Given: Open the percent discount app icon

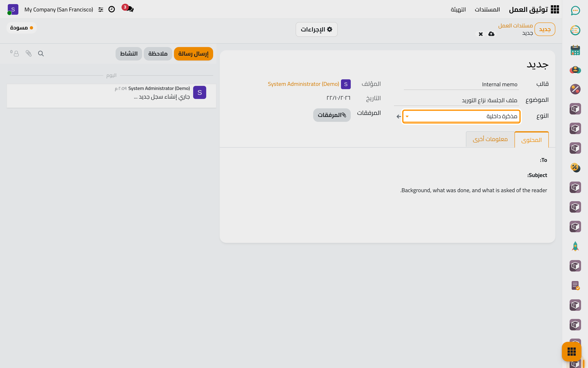Looking at the screenshot, I should pyautogui.click(x=575, y=89).
